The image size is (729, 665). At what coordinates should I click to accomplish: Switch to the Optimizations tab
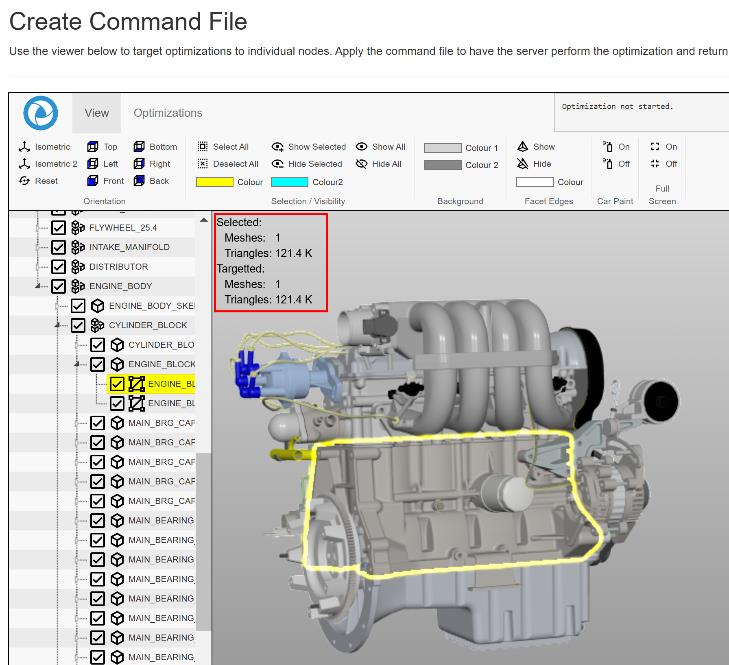[x=168, y=113]
